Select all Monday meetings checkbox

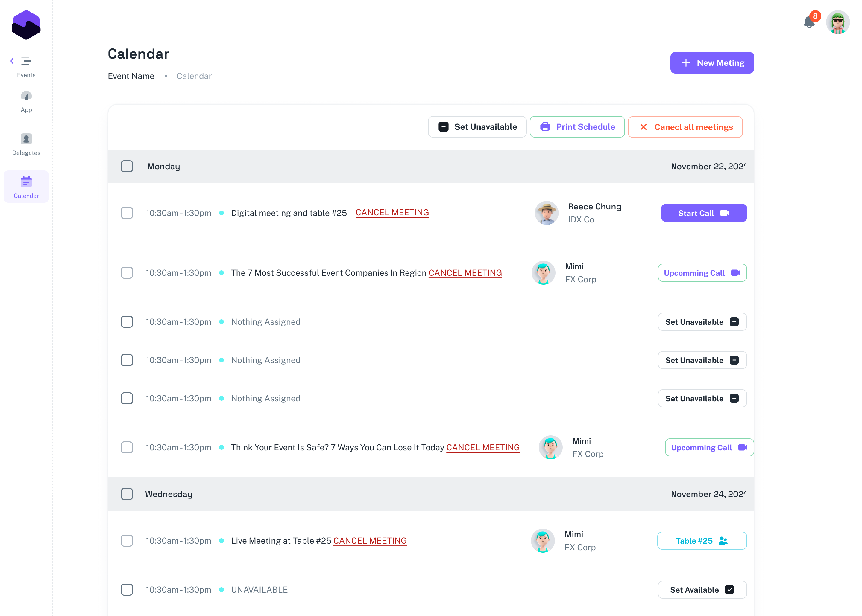127,166
